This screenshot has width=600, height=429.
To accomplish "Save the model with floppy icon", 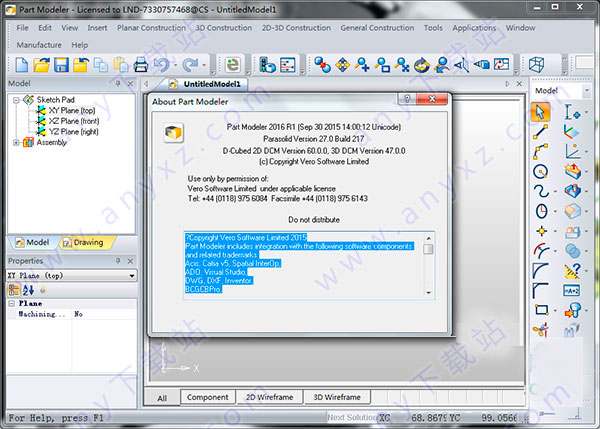I will point(61,65).
